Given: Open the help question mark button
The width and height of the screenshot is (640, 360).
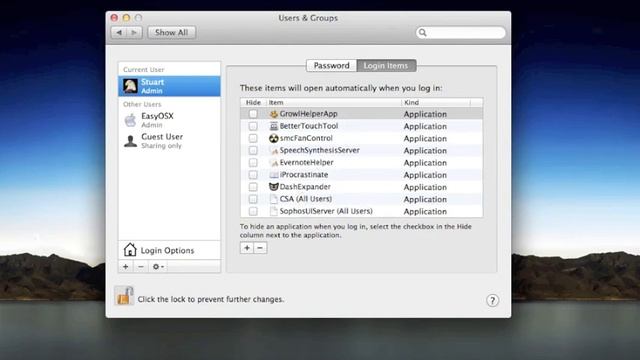Looking at the screenshot, I should click(x=492, y=300).
